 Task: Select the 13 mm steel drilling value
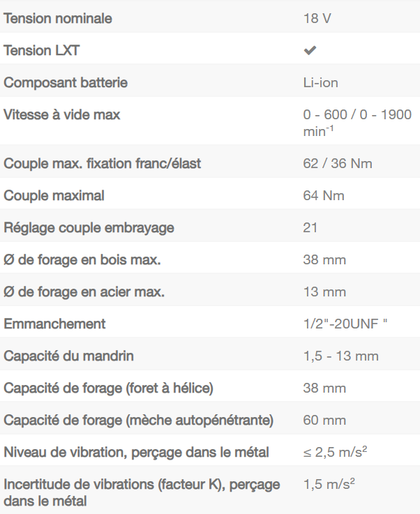click(324, 292)
